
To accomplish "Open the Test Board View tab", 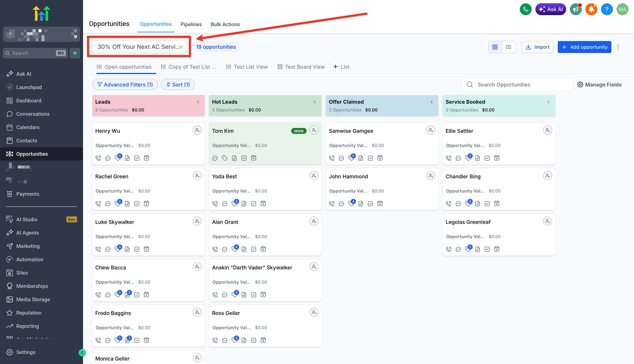I will (301, 67).
